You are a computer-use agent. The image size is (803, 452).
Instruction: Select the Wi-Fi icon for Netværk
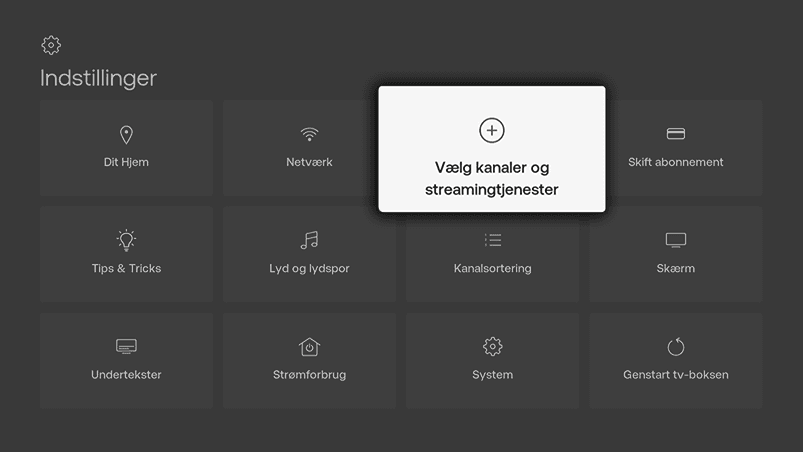pos(309,134)
